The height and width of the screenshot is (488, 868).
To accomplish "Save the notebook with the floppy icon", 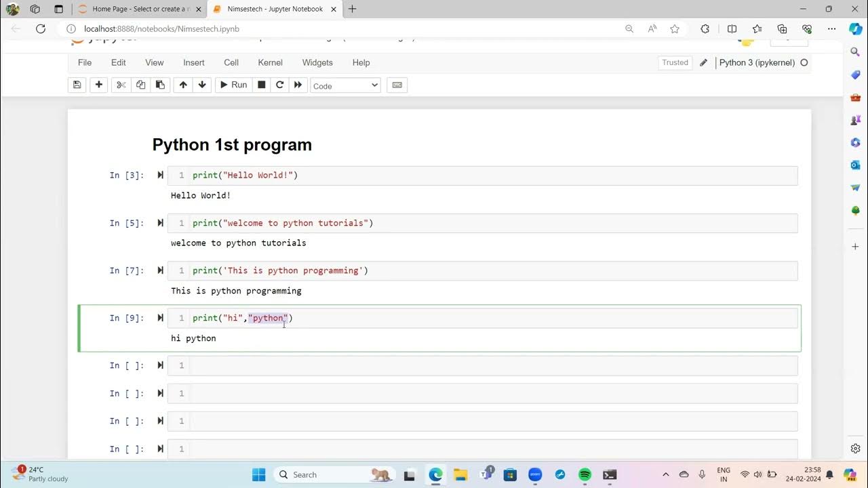I will [77, 85].
